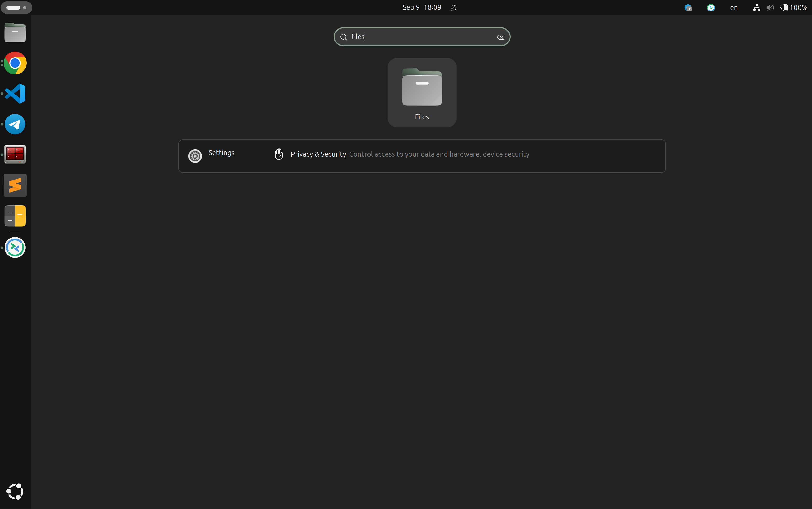
Task: Toggle the activities workspace indicator
Action: (16, 7)
